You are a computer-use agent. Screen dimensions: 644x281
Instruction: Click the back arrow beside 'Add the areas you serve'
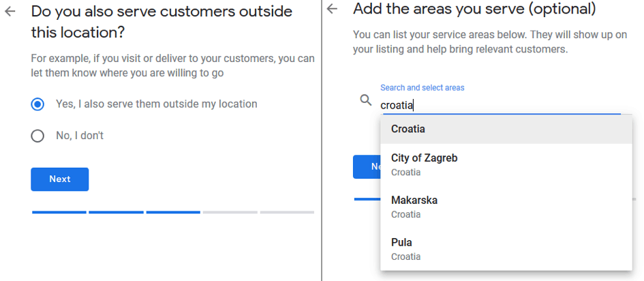point(332,9)
